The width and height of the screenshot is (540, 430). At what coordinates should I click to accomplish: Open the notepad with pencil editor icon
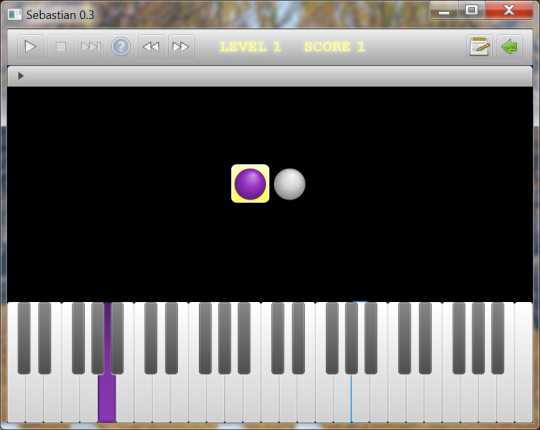pos(479,47)
